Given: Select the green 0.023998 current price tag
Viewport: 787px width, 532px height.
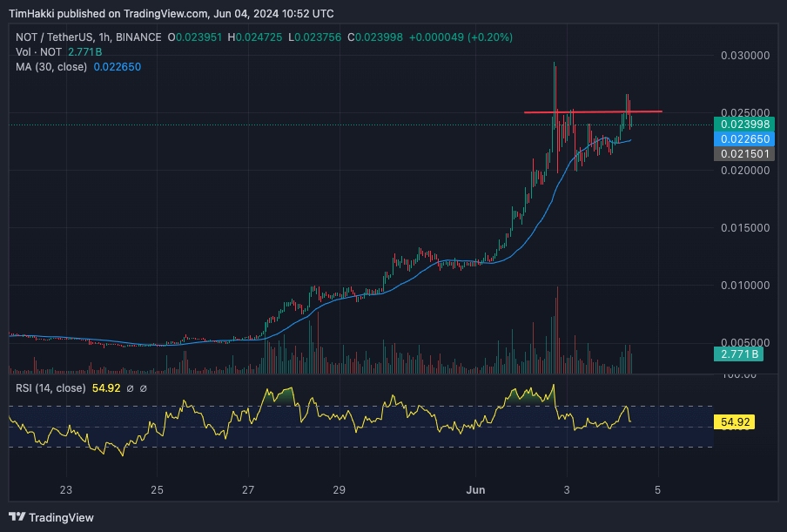Looking at the screenshot, I should (x=744, y=125).
